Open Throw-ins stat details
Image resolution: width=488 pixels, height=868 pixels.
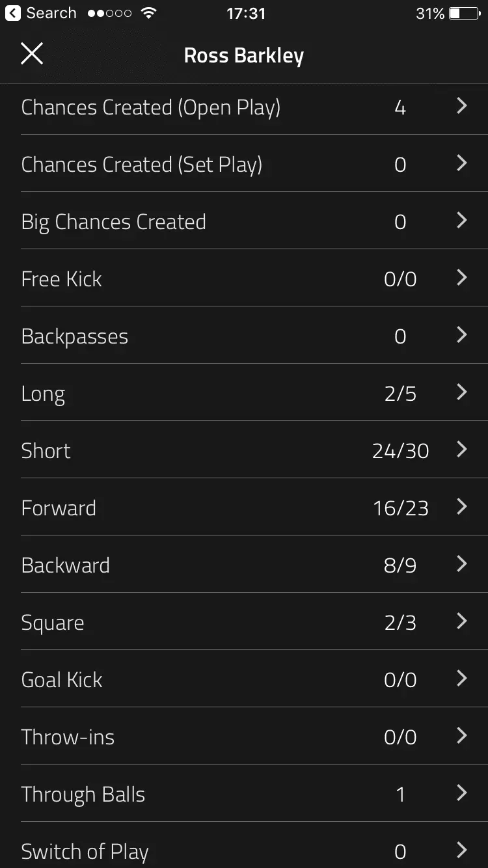(x=244, y=737)
